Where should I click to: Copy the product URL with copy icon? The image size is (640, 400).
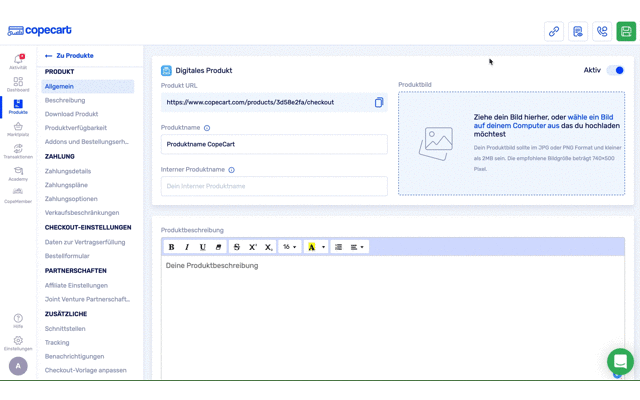point(379,102)
